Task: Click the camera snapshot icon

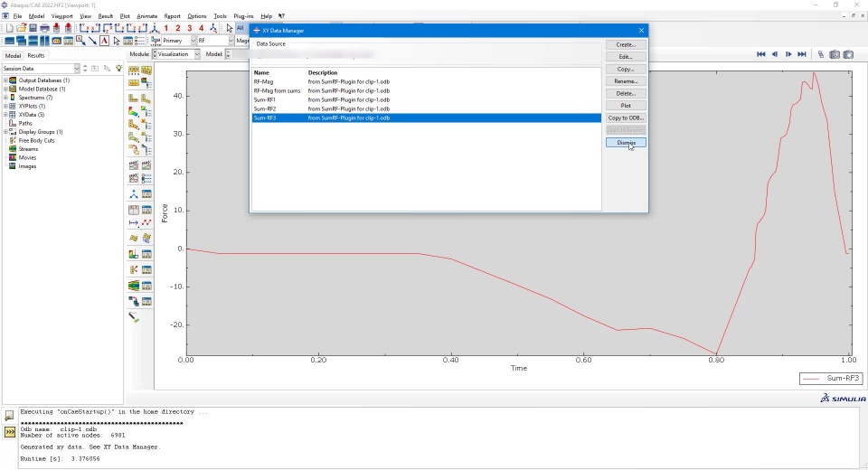Action: (848, 54)
